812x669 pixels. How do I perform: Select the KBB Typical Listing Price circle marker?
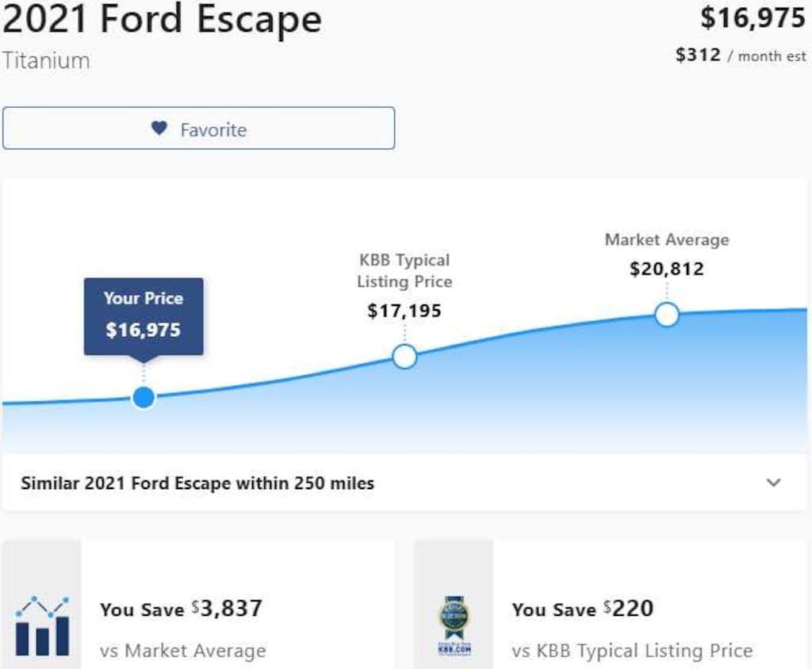[404, 357]
